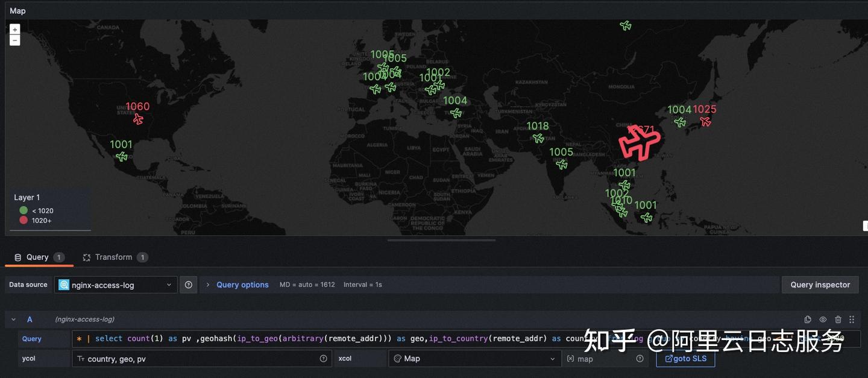
Task: Switch to the Transform tab
Action: point(115,256)
